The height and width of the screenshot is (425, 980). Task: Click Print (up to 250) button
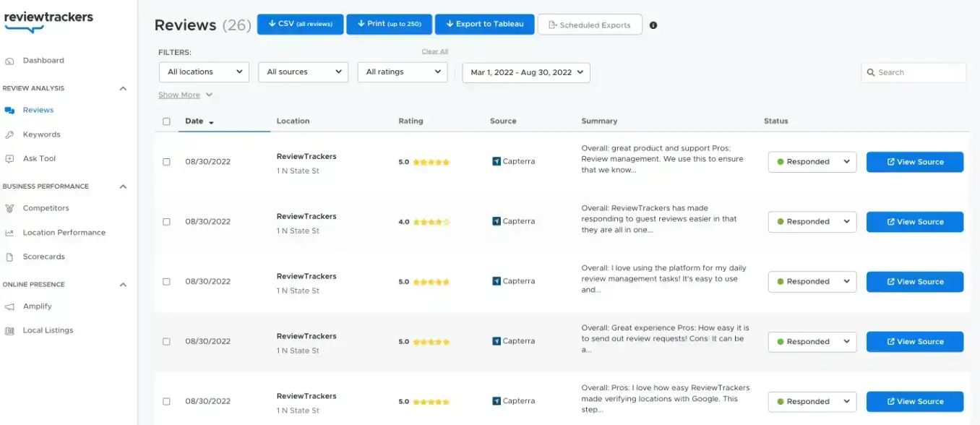[x=389, y=24]
